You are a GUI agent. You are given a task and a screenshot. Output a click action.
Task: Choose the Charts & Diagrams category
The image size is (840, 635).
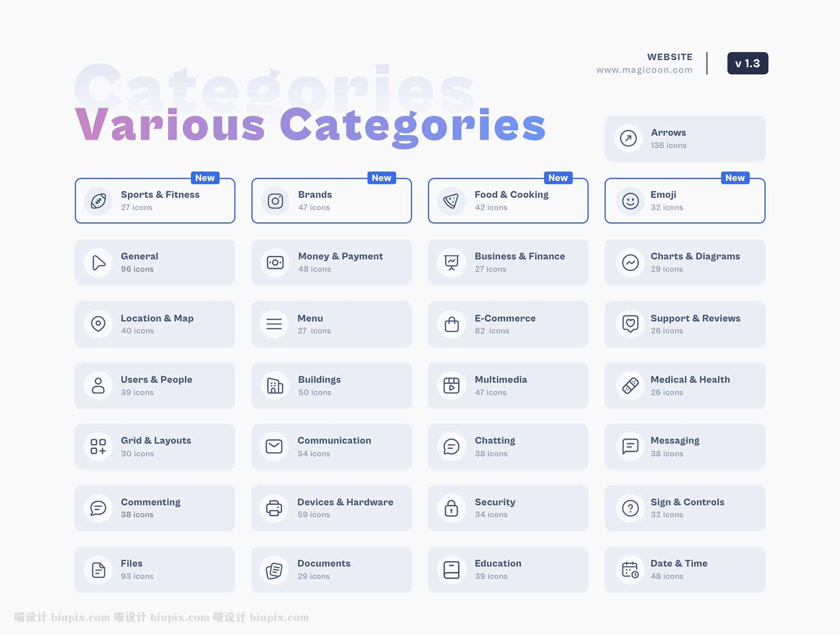695,256
